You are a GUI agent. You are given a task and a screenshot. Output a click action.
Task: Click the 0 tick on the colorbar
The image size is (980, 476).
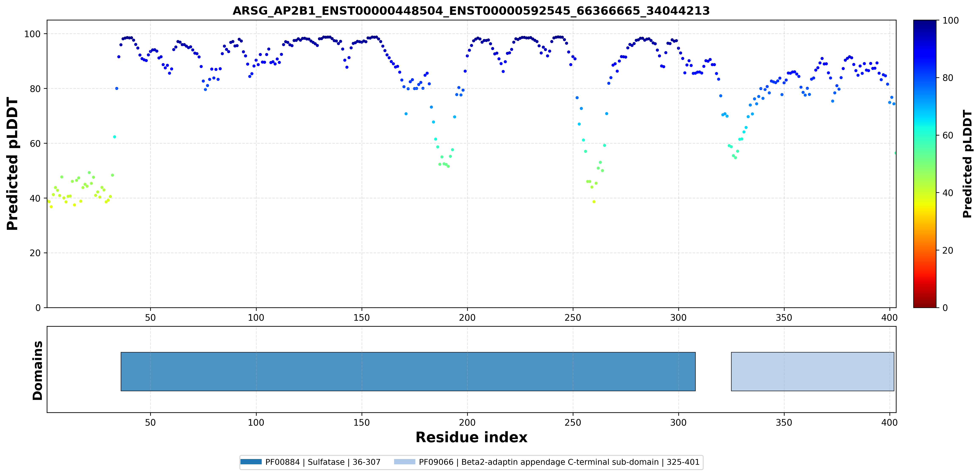point(945,307)
